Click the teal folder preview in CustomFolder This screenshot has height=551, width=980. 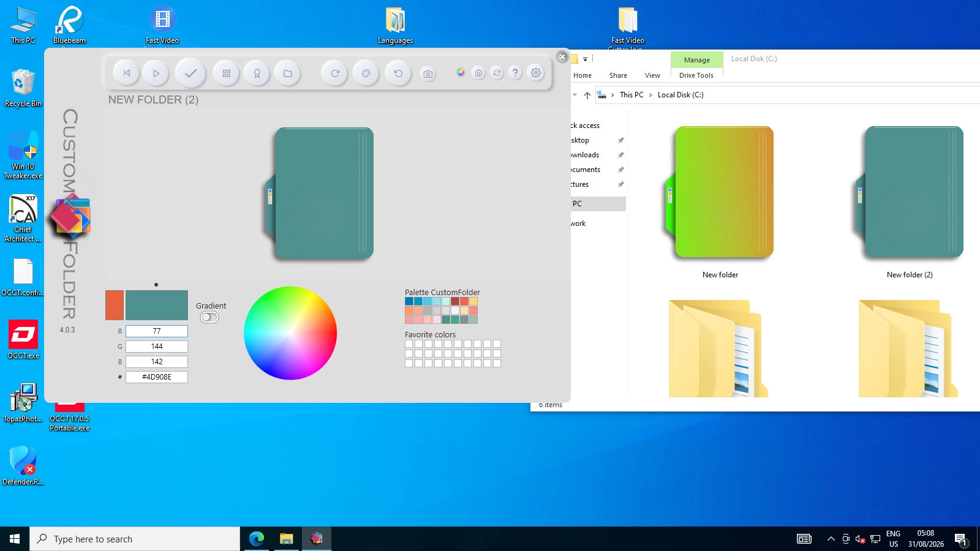pyautogui.click(x=320, y=193)
